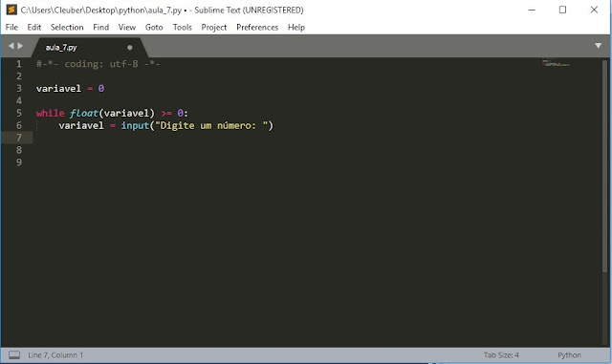Click line number 5 in the gutter
This screenshot has width=612, height=364.
[19, 113]
